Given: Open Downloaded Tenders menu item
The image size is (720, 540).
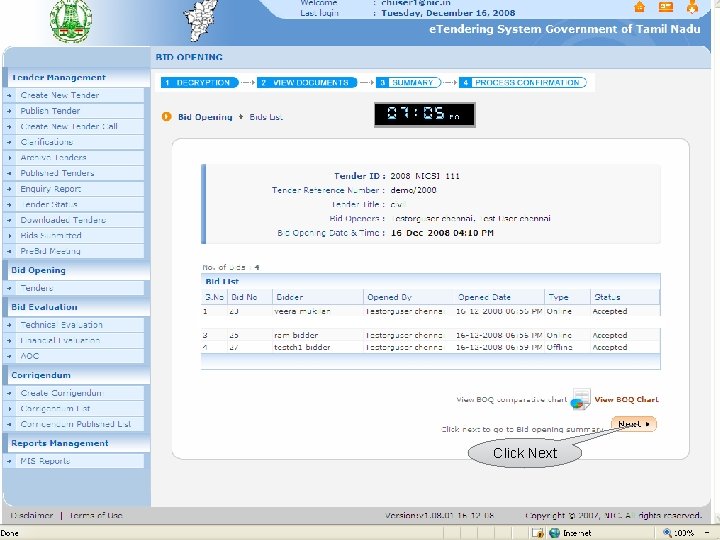Looking at the screenshot, I should click(x=63, y=220).
